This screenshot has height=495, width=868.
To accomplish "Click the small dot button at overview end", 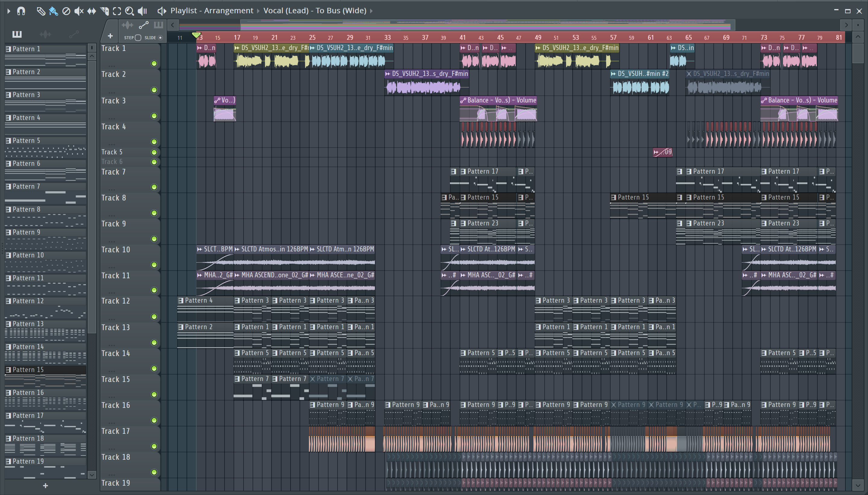I will [858, 25].
